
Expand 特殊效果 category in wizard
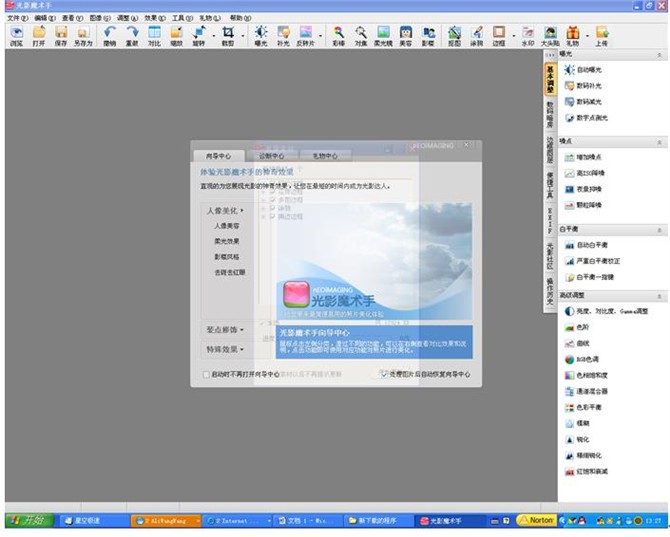(225, 349)
